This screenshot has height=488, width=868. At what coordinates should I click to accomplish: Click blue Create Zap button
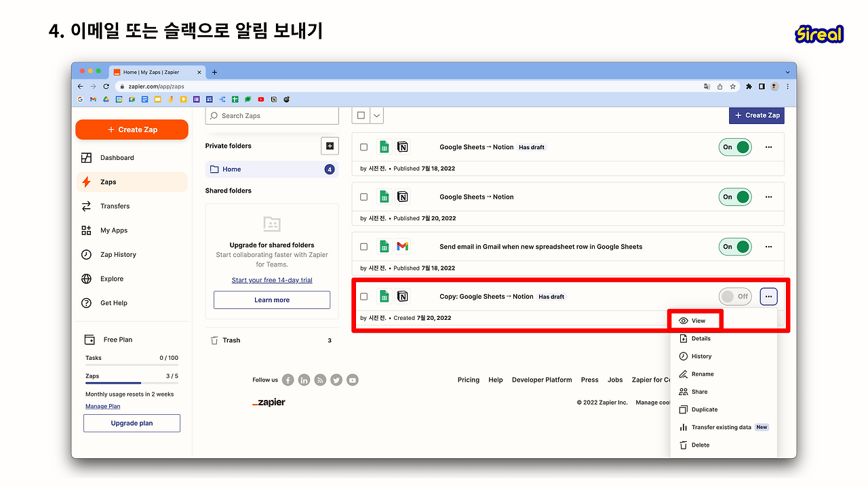(x=757, y=115)
